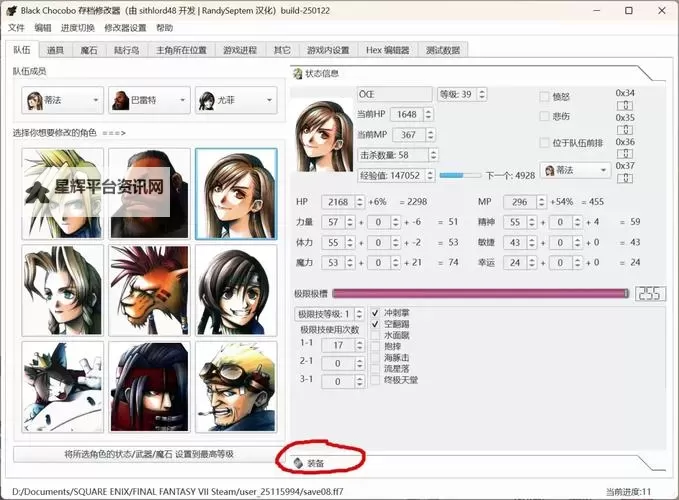Switch to the 道具 tab

(55, 50)
